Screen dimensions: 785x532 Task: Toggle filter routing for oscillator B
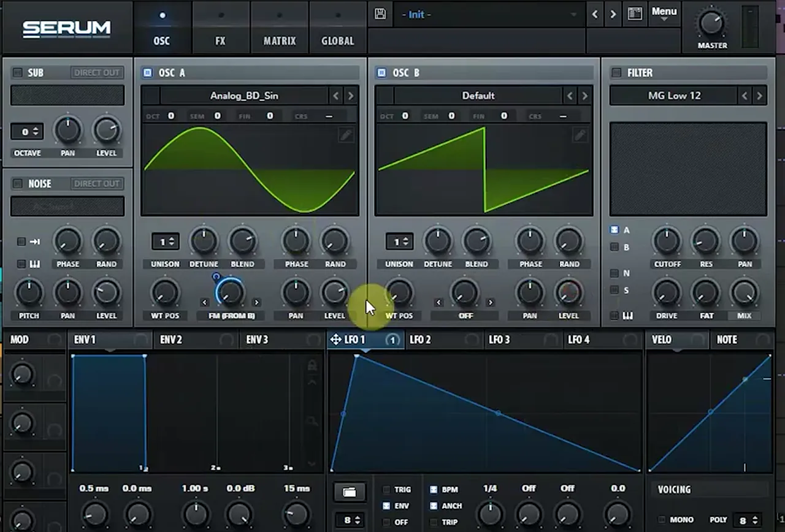[615, 247]
